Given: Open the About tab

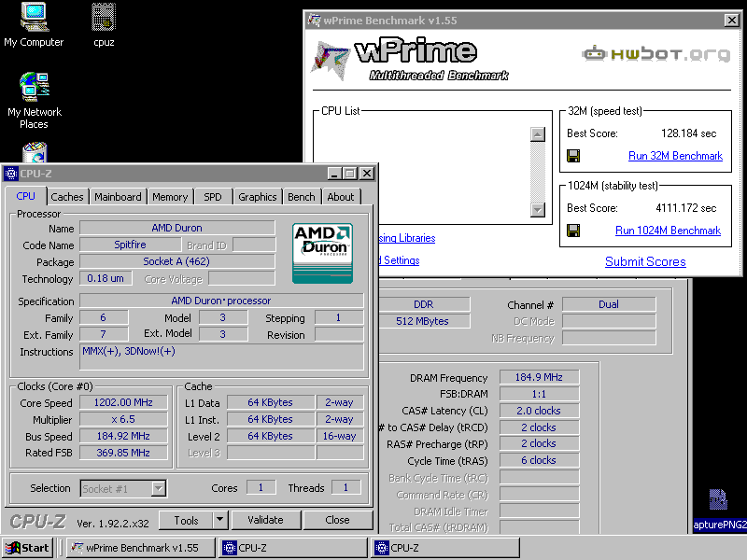Looking at the screenshot, I should pyautogui.click(x=341, y=197).
